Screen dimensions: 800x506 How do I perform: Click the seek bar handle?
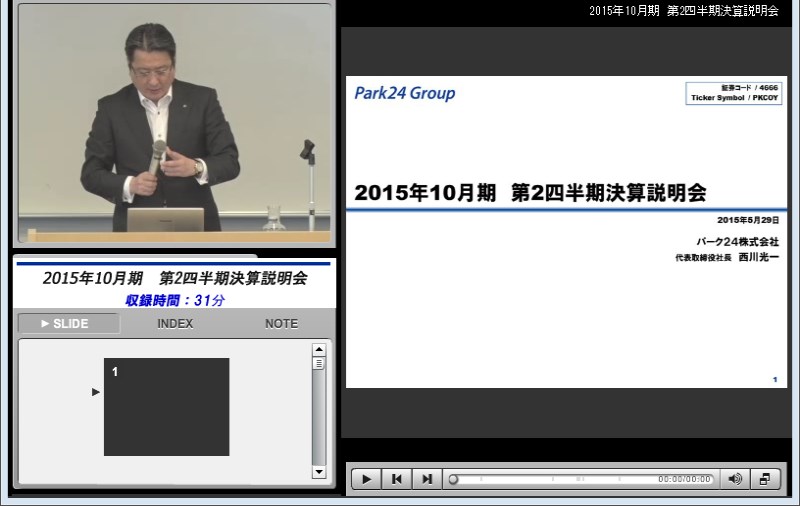tap(453, 479)
